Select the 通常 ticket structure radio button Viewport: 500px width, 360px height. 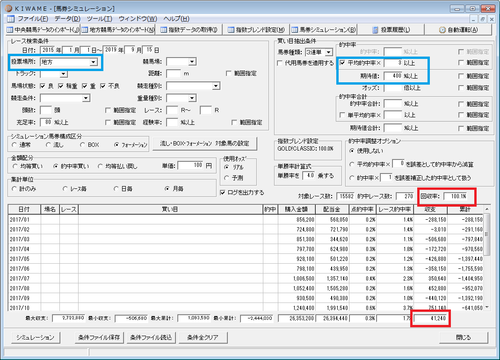(x=14, y=145)
